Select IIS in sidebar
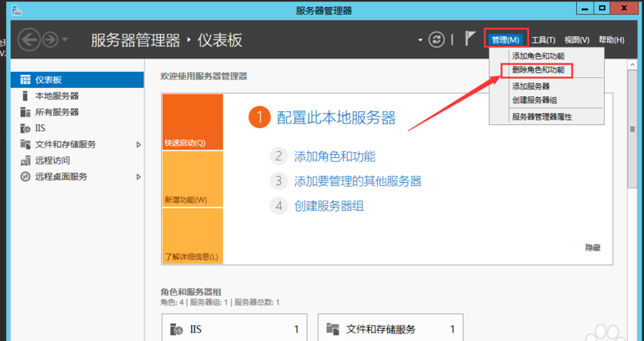 tap(77, 128)
